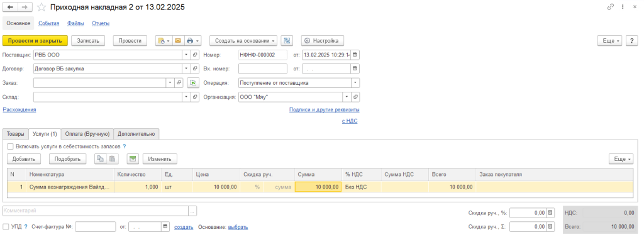Expand the Склад dropdown list
Screen dimensions: 644x237
coord(186,97)
